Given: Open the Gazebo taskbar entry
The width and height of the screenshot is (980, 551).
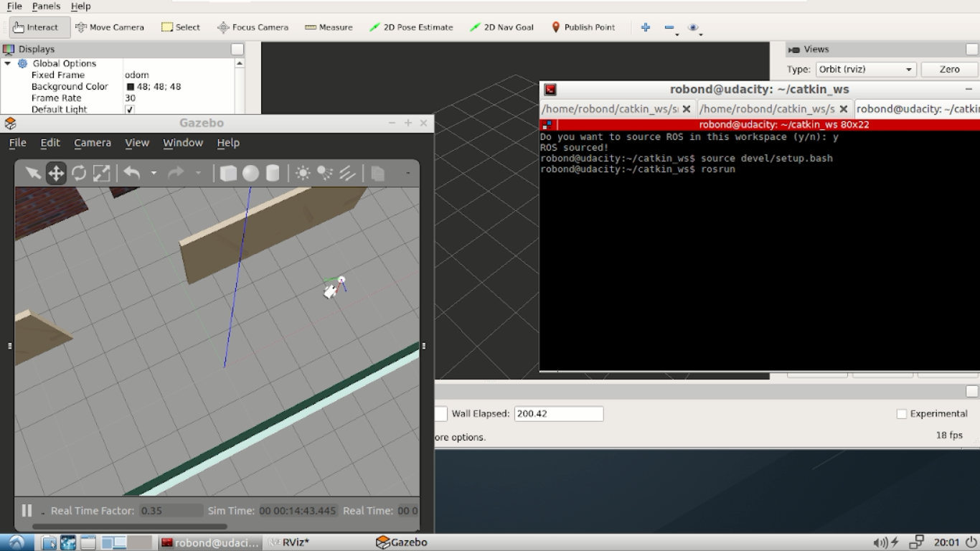Looking at the screenshot, I should [400, 542].
